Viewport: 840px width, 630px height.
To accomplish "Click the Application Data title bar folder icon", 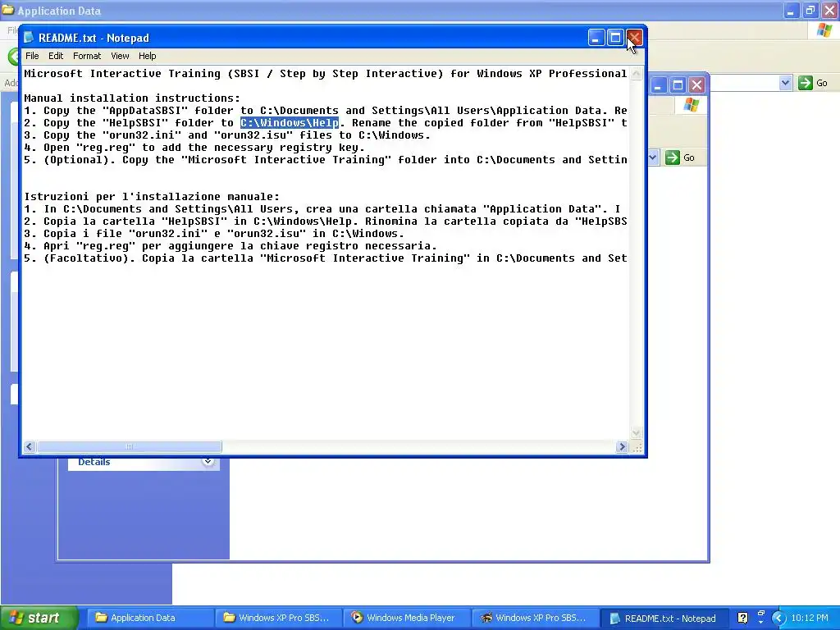I will (x=8, y=10).
